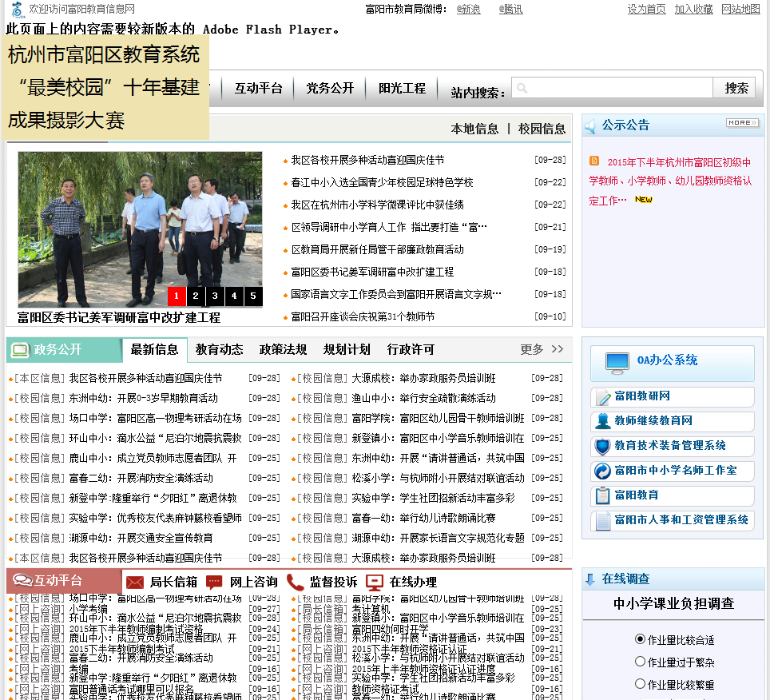Viewport: 770px width, 700px height.
Task: Click the 最美校园 photography contest banner
Action: pos(105,87)
